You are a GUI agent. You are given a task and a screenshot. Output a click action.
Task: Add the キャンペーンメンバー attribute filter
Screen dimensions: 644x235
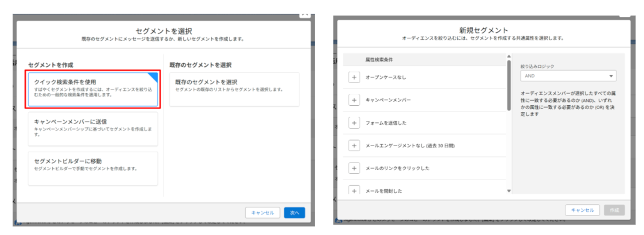point(354,100)
